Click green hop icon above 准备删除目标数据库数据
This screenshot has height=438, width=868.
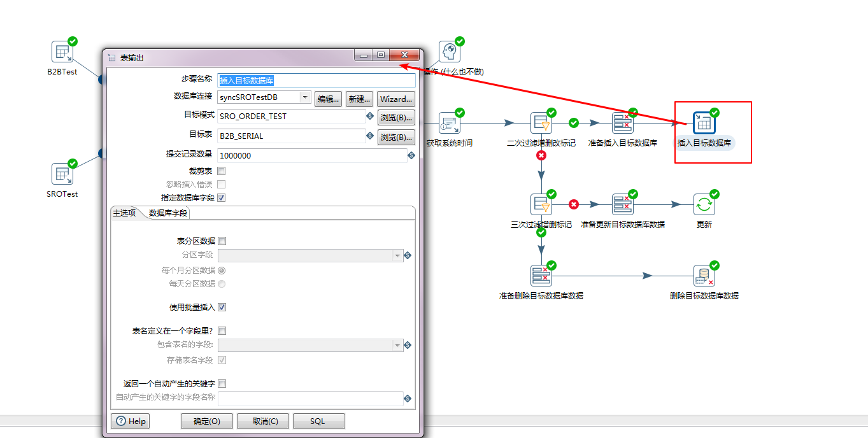click(x=541, y=233)
